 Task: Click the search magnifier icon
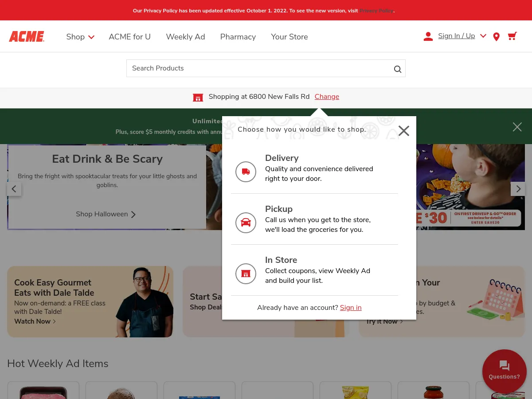[x=397, y=69]
